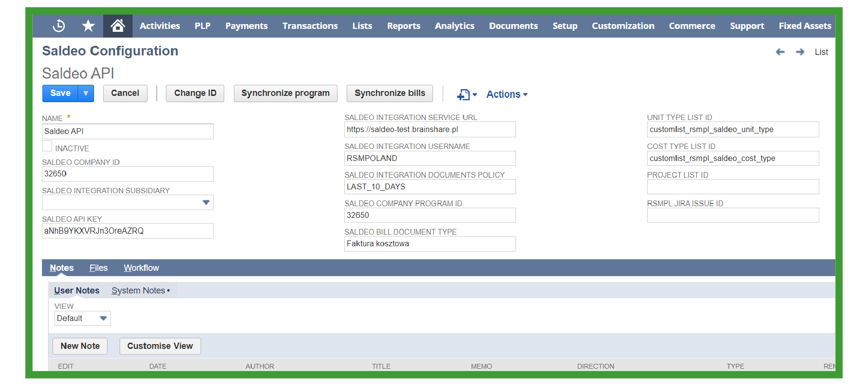Open the Reports menu
The image size is (868, 386).
pos(404,26)
